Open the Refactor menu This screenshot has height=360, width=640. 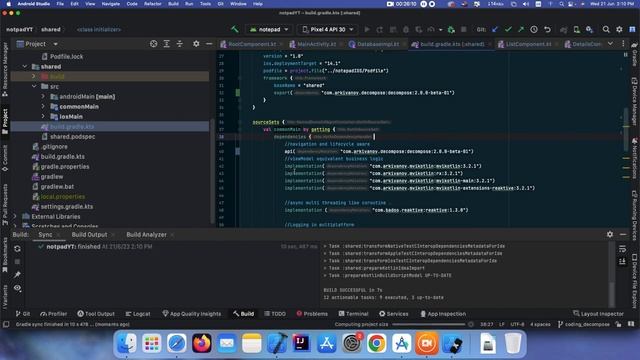point(153,4)
